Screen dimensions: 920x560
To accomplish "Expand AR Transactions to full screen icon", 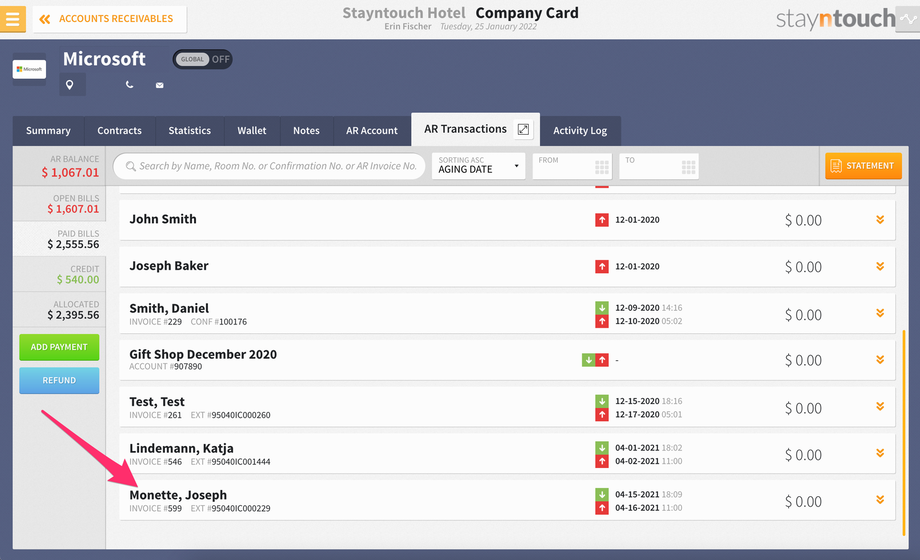I will [x=523, y=129].
